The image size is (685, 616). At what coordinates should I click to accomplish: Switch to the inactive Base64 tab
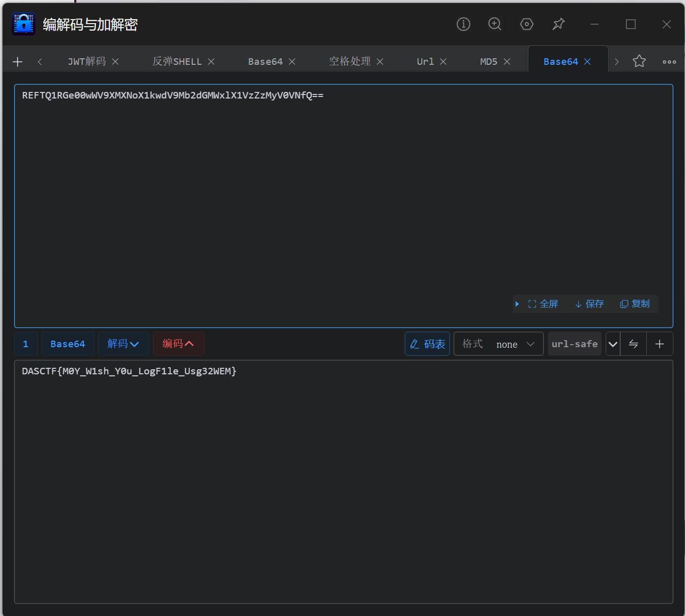tap(265, 61)
